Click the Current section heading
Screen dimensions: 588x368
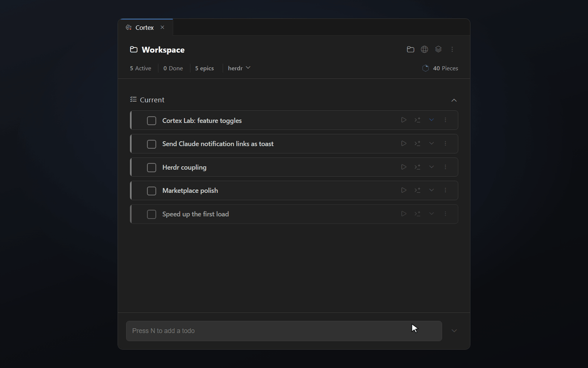tap(152, 100)
